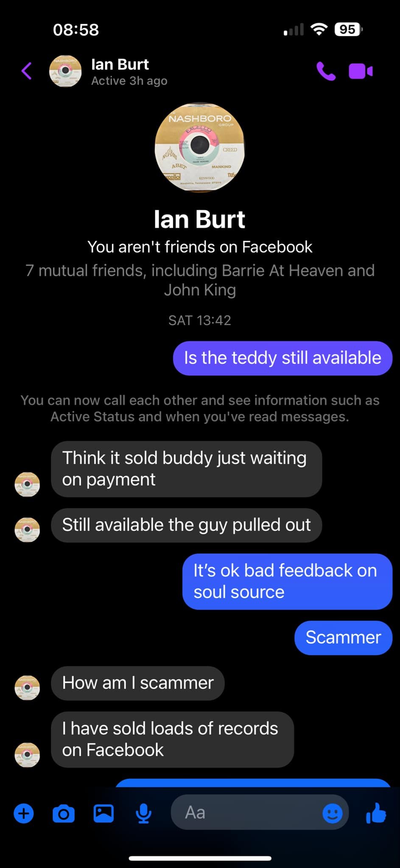The height and width of the screenshot is (868, 400).
Task: Start a voice call with Ian Burt
Action: 326,71
